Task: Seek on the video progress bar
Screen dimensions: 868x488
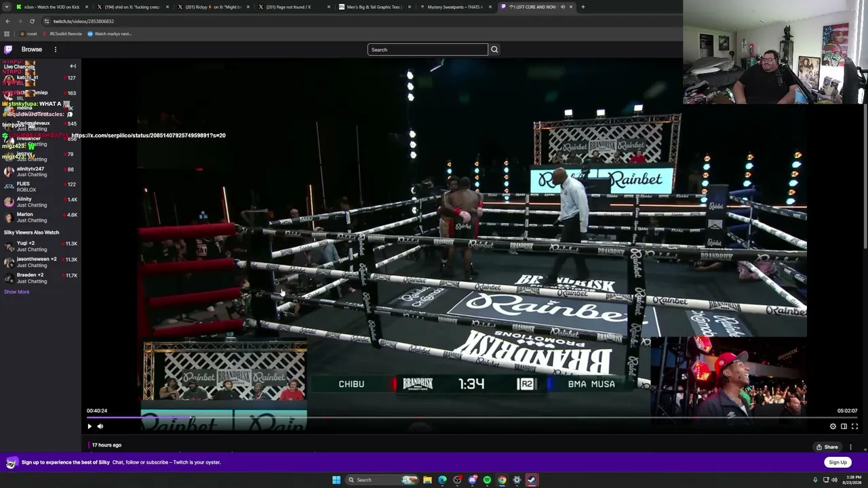Action: 472,418
